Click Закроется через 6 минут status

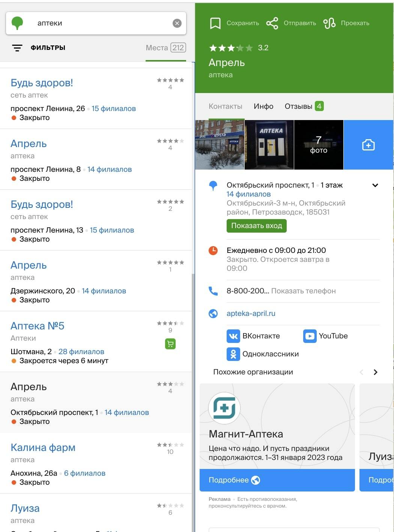click(x=64, y=361)
